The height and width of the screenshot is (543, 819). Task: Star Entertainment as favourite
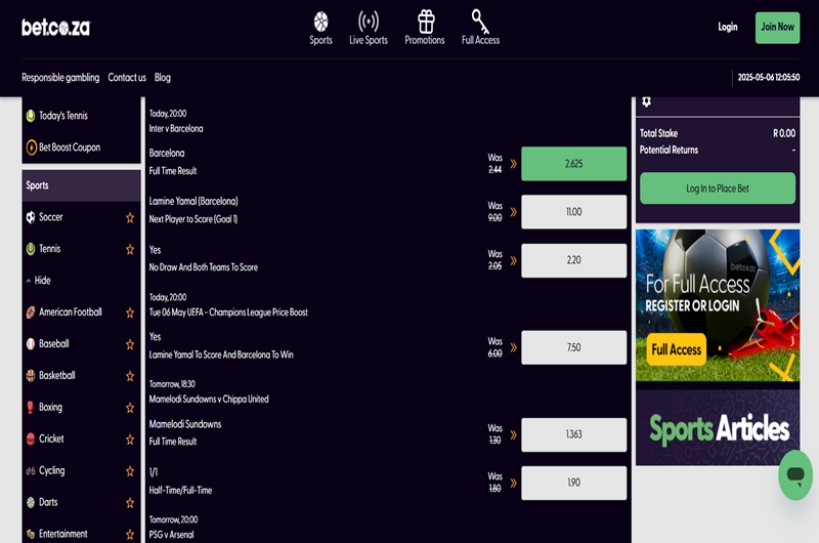pos(130,535)
